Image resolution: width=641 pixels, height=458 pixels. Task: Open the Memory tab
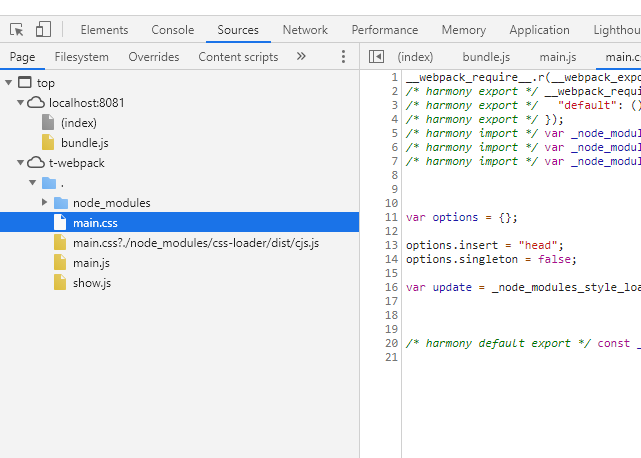pyautogui.click(x=464, y=30)
